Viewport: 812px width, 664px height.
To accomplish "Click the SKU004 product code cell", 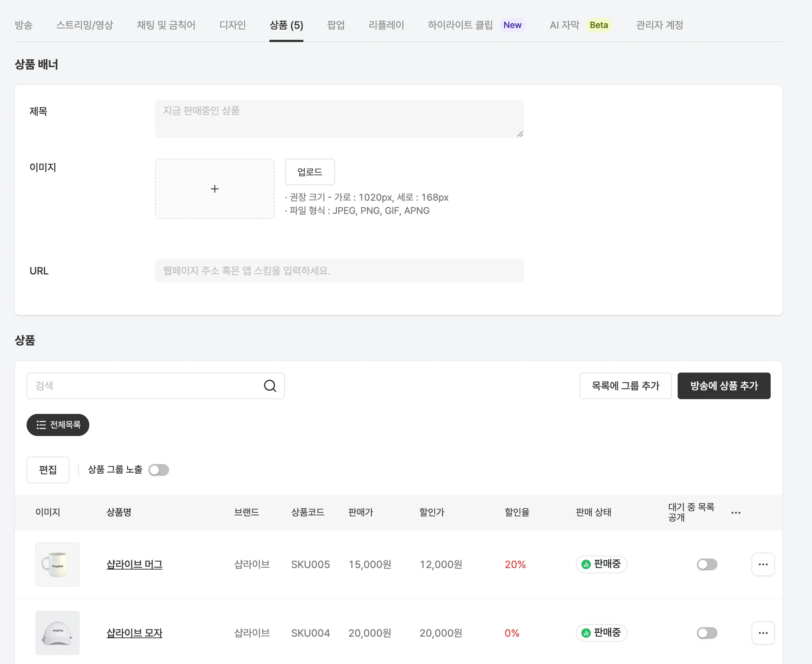I will 310,633.
